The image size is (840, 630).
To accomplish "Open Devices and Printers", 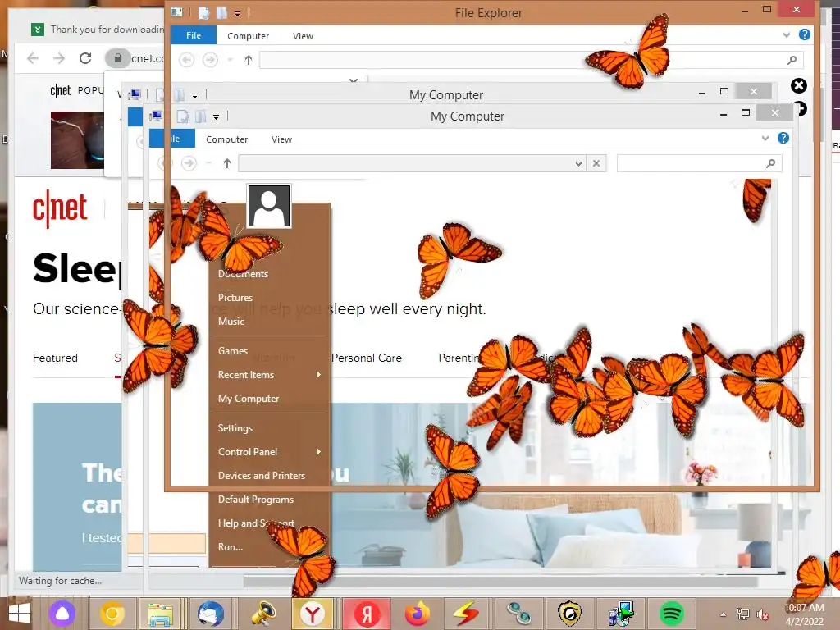I will click(262, 476).
